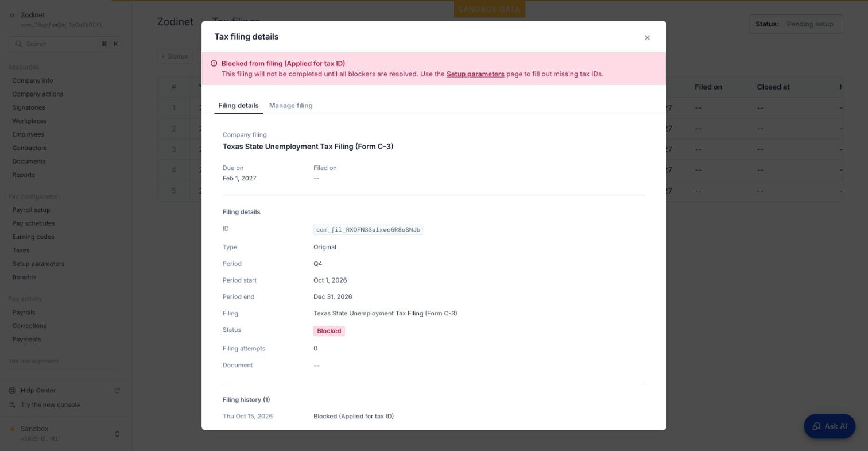Follow the Setup parameters link in alert
Viewport: 868px width, 451px height.
(475, 74)
